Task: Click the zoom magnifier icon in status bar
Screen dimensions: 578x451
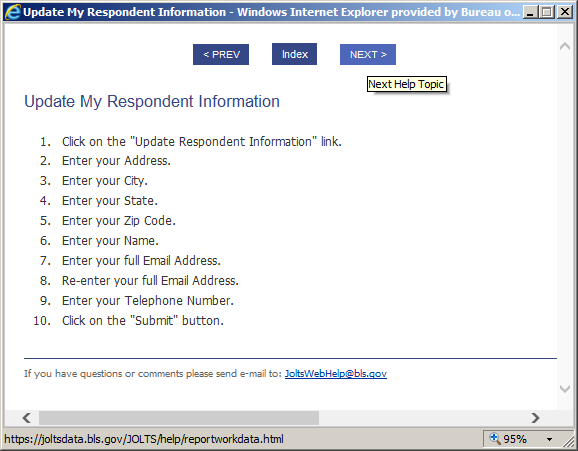Action: point(494,438)
